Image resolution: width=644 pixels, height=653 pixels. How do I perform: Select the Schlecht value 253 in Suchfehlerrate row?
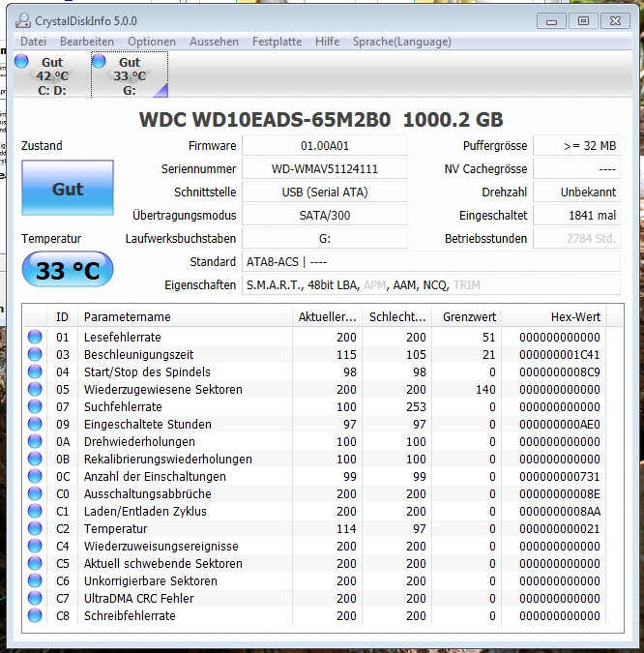[x=416, y=407]
